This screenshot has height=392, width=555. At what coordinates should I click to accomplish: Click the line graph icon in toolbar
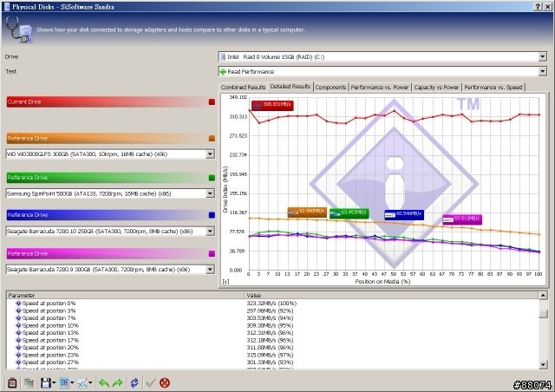coord(82,382)
